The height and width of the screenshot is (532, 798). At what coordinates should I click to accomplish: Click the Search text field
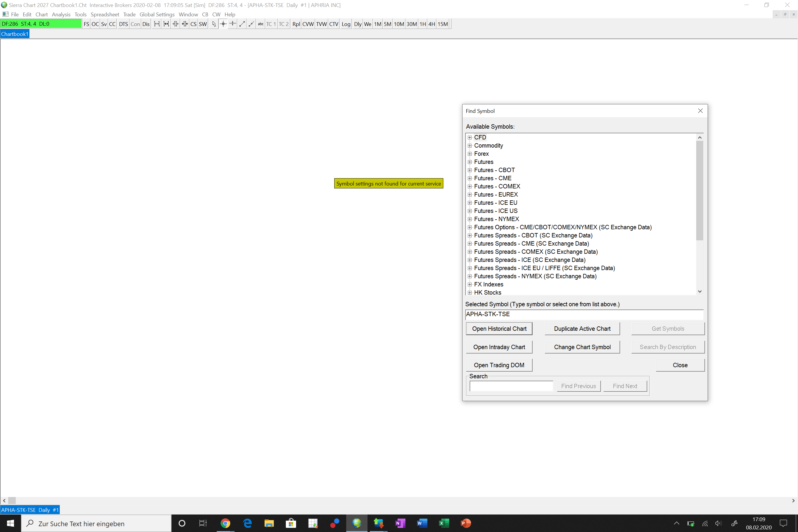tap(511, 386)
